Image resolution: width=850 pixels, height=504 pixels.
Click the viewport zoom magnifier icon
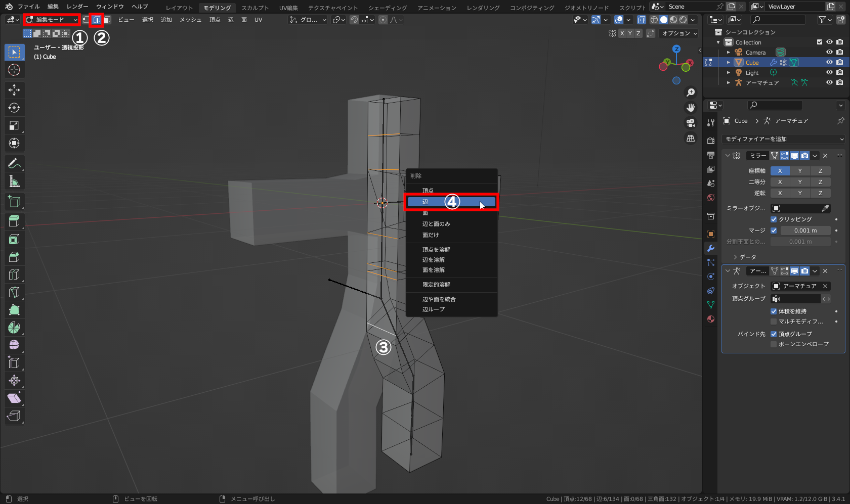coord(691,93)
